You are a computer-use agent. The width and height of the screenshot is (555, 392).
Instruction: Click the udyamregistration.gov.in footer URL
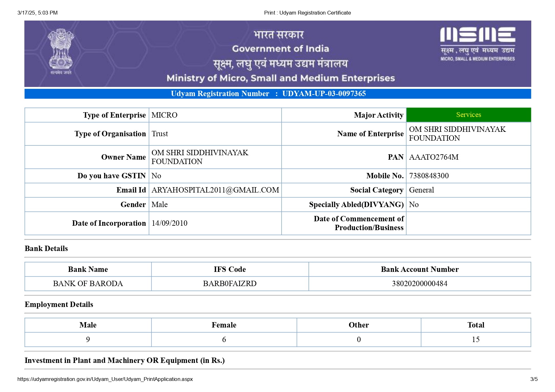(x=105, y=379)
